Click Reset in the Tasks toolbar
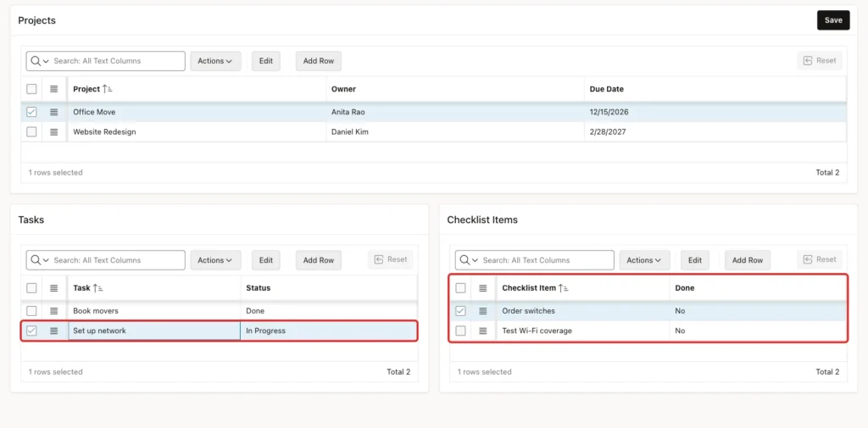868x428 pixels. pyautogui.click(x=391, y=259)
